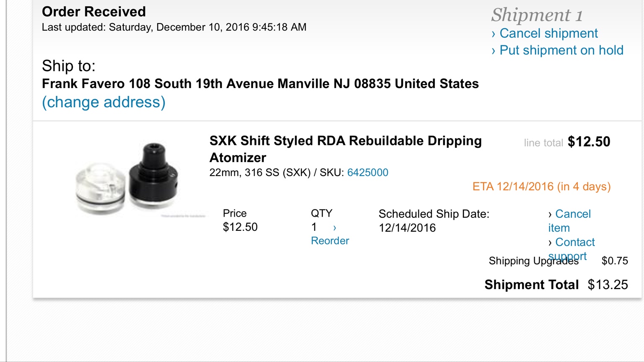Click the line total $12.50 amount
The height and width of the screenshot is (362, 644).
pos(589,142)
